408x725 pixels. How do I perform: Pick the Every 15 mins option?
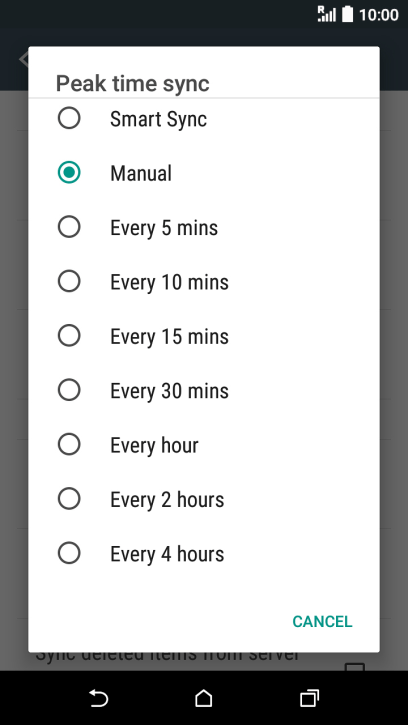click(69, 336)
